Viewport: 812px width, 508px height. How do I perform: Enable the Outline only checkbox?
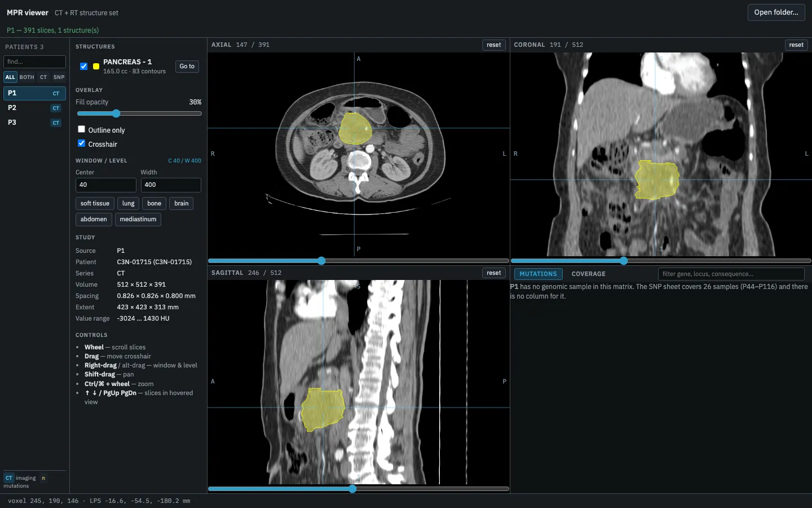(81, 129)
